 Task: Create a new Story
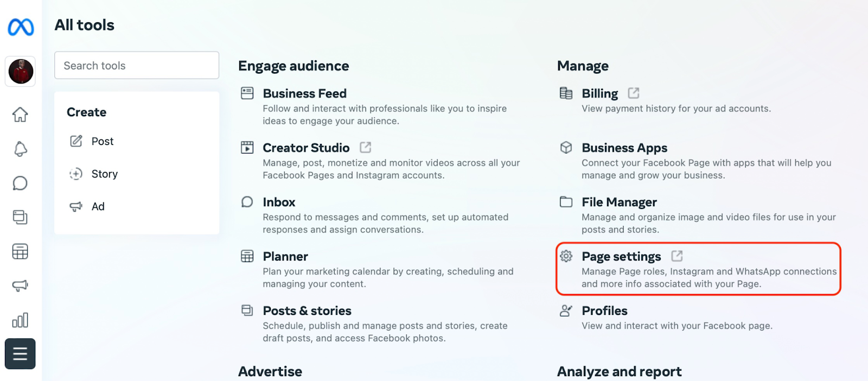[104, 174]
